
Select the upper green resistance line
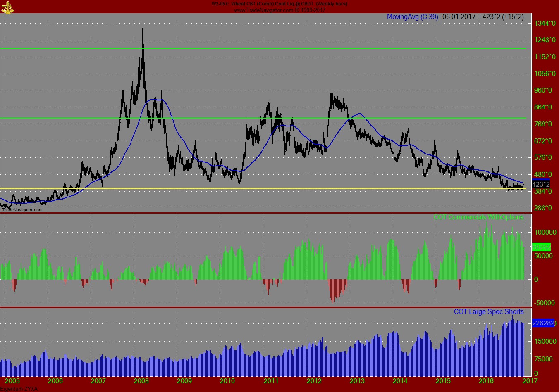tap(248, 48)
